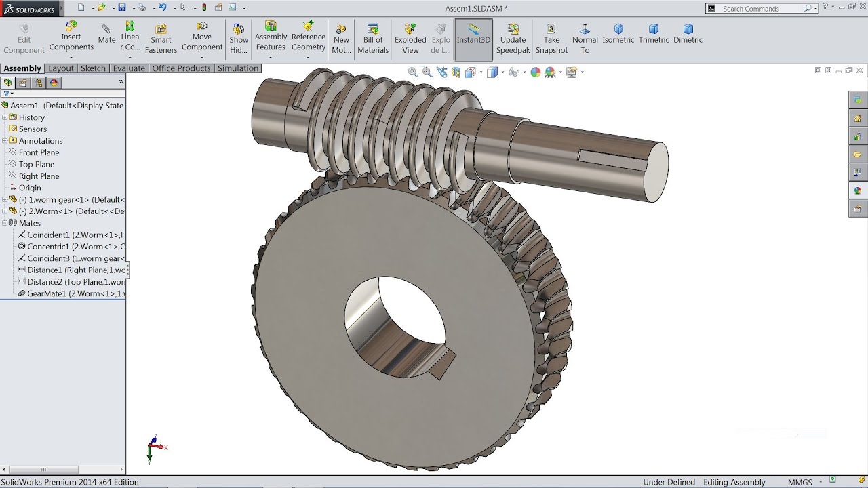Select the Mate tool
868x488 pixels.
click(106, 32)
